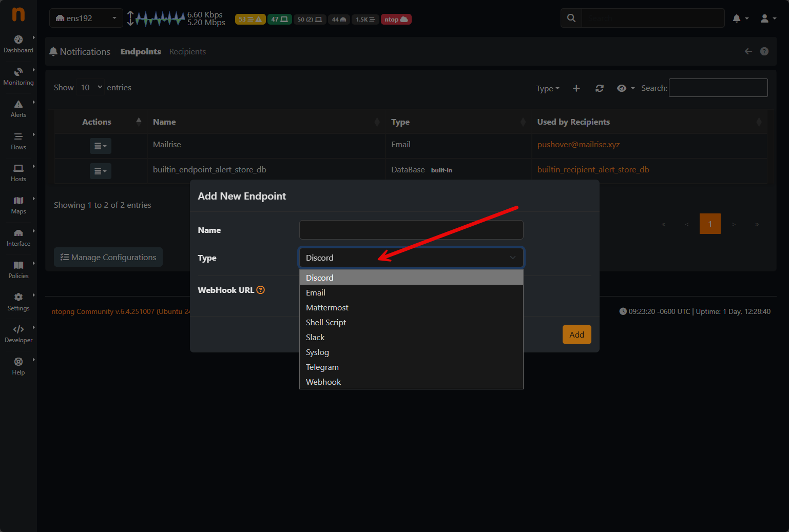Select Slack from the type list
Screen dimensions: 789x532
coord(411,337)
